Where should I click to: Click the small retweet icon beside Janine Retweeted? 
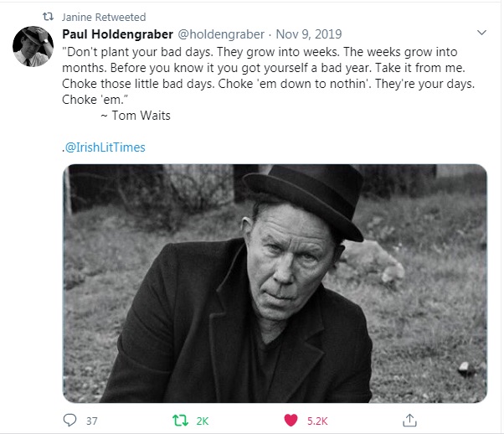coord(49,17)
